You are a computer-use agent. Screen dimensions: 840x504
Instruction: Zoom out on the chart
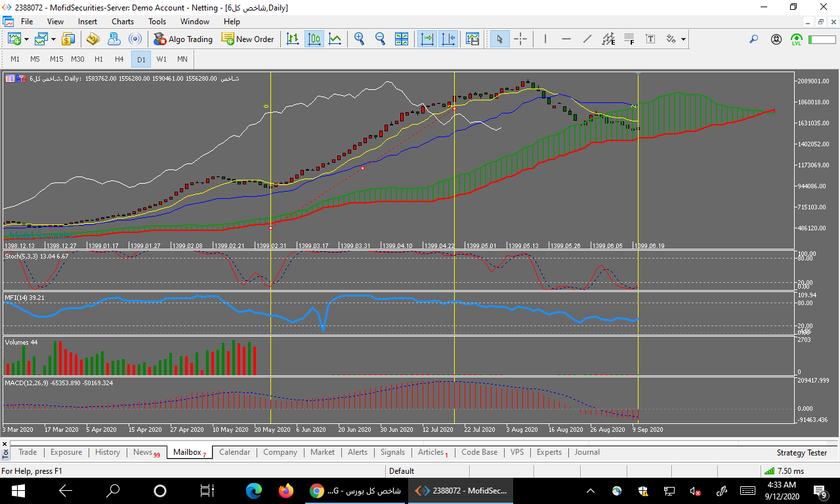coord(380,39)
